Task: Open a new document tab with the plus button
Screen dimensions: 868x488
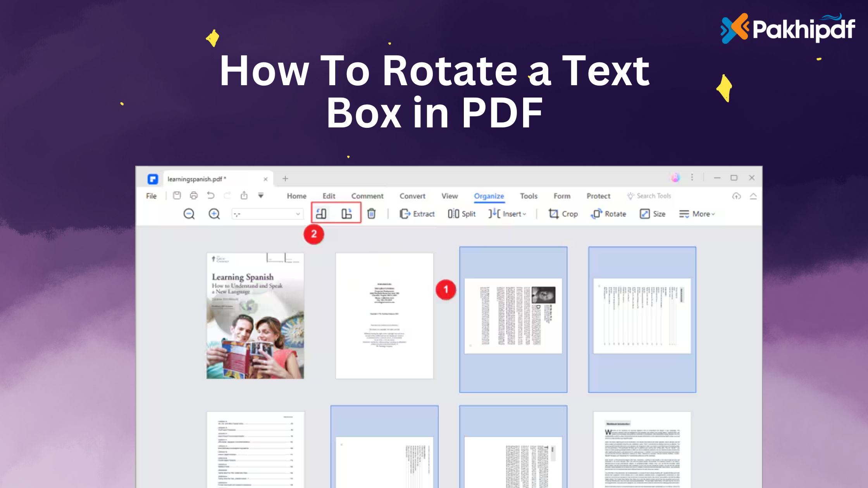Action: click(x=285, y=179)
